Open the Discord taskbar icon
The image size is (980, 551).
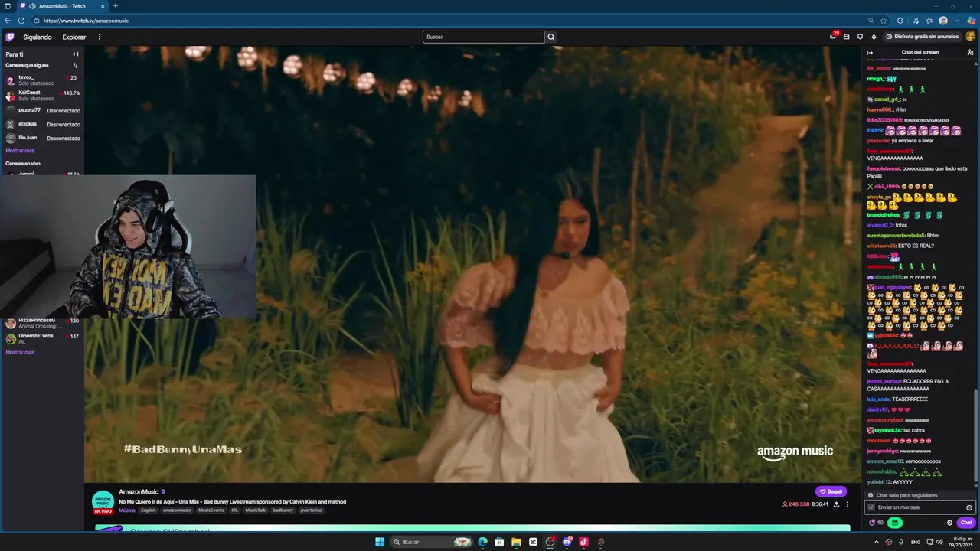coord(567,542)
